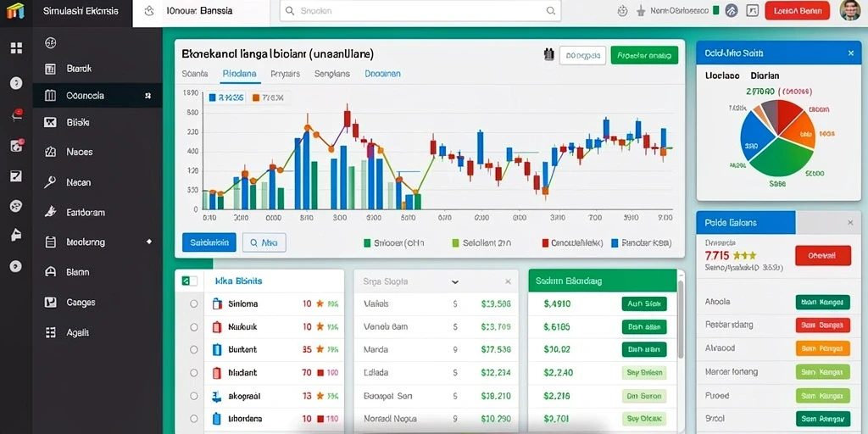Select the radio button for Sinloma row
Viewport: 868px width, 434px height.
(194, 304)
